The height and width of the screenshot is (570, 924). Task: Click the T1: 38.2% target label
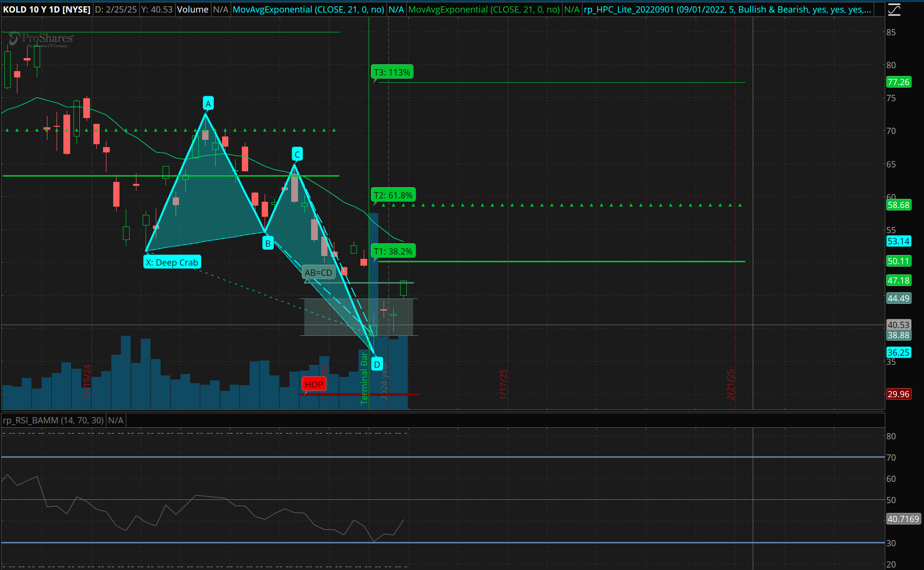(x=393, y=252)
